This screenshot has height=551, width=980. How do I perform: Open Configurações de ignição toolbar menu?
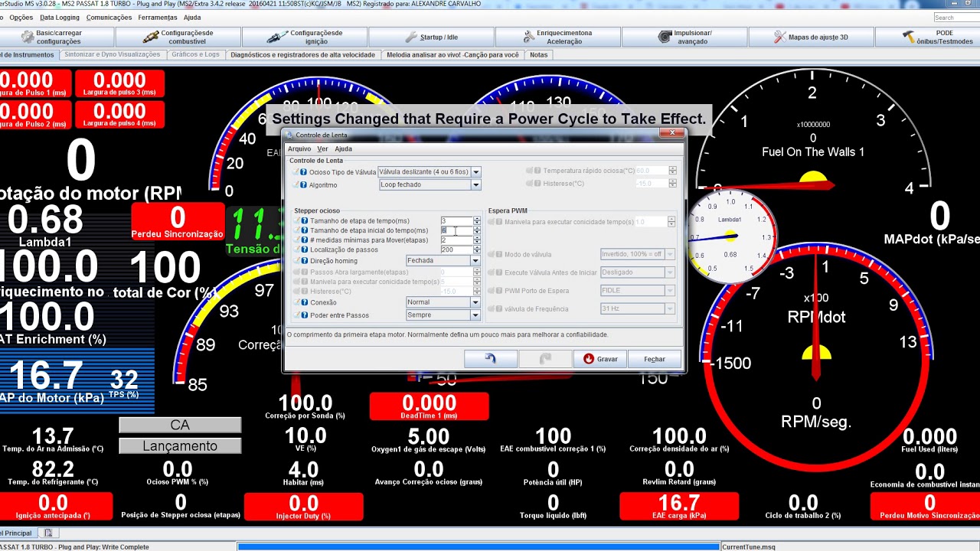coord(305,37)
